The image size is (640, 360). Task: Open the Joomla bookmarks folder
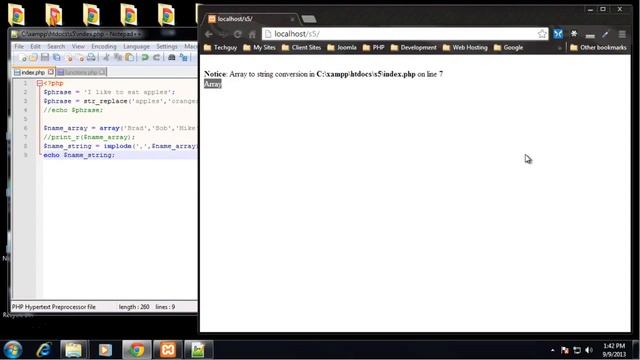click(x=342, y=48)
